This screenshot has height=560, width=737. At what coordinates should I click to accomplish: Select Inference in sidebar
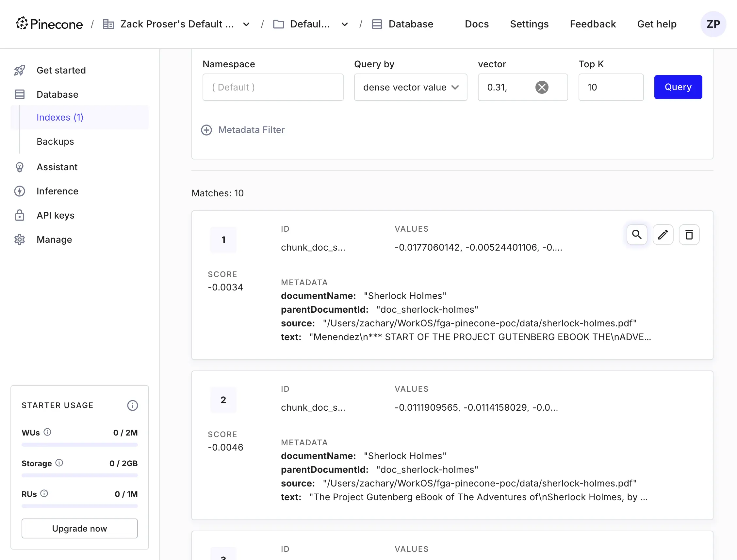click(80, 191)
